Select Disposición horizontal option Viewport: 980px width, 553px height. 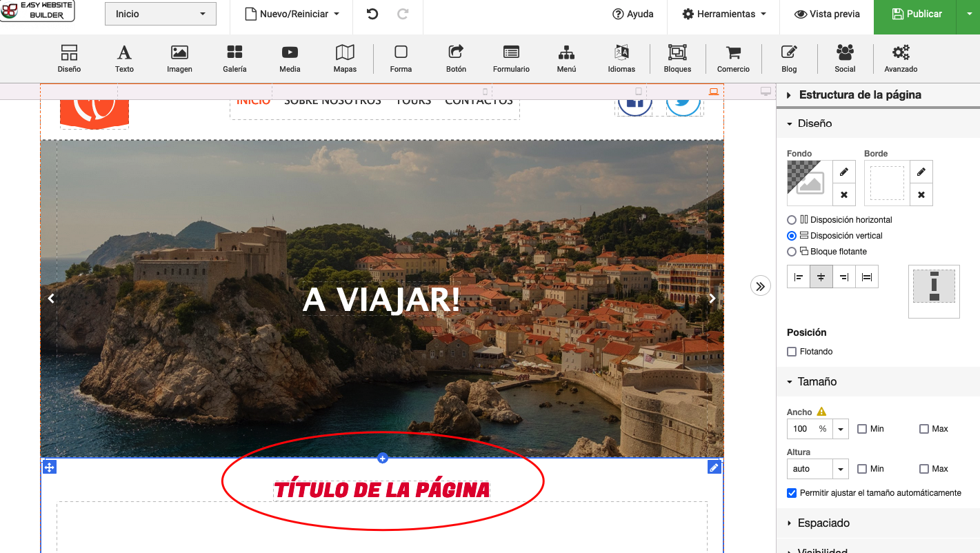click(x=792, y=220)
